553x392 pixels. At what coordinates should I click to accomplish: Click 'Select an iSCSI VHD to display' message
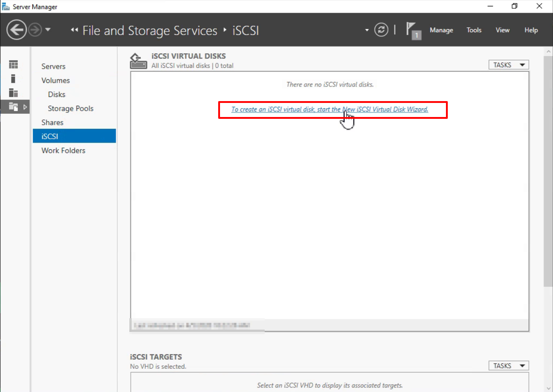pyautogui.click(x=330, y=385)
